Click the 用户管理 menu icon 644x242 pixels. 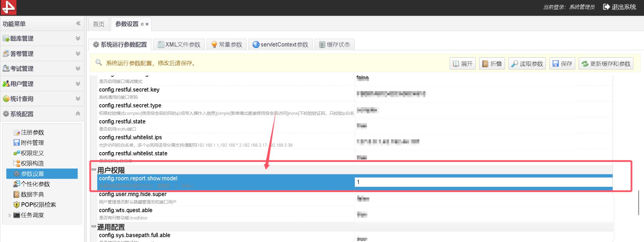click(x=6, y=84)
